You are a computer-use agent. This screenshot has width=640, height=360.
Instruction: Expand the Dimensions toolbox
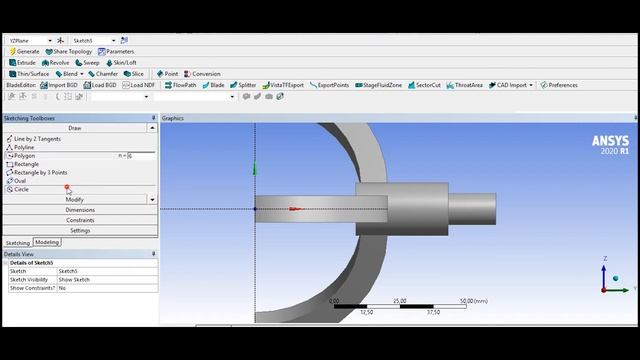tap(80, 210)
